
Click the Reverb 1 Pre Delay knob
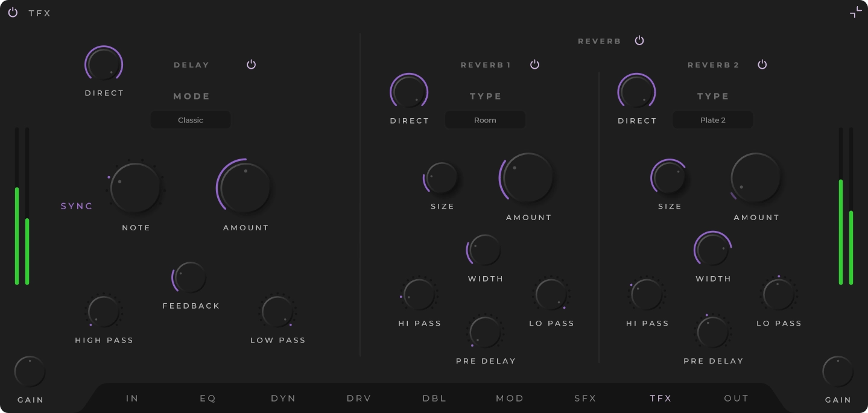point(485,332)
